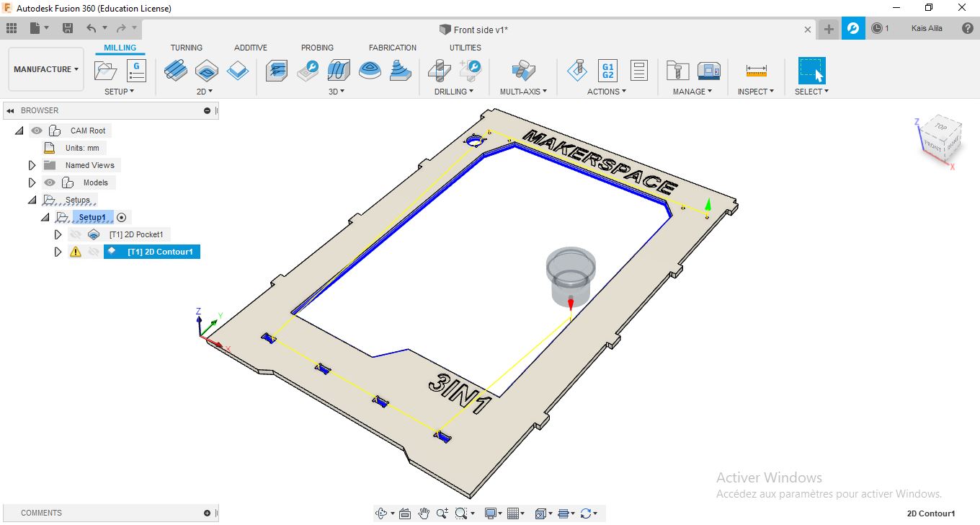
Task: Expand the Models node
Action: click(32, 182)
